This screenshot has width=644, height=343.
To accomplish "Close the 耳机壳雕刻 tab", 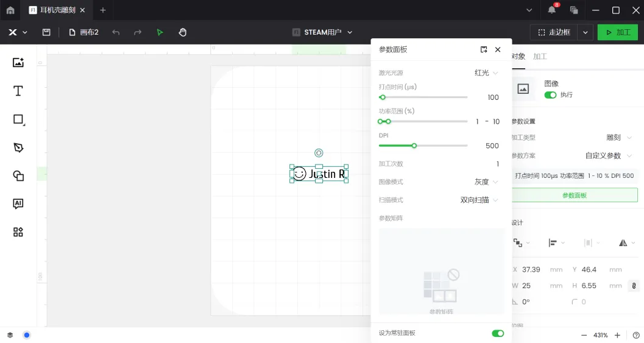I will (x=82, y=10).
